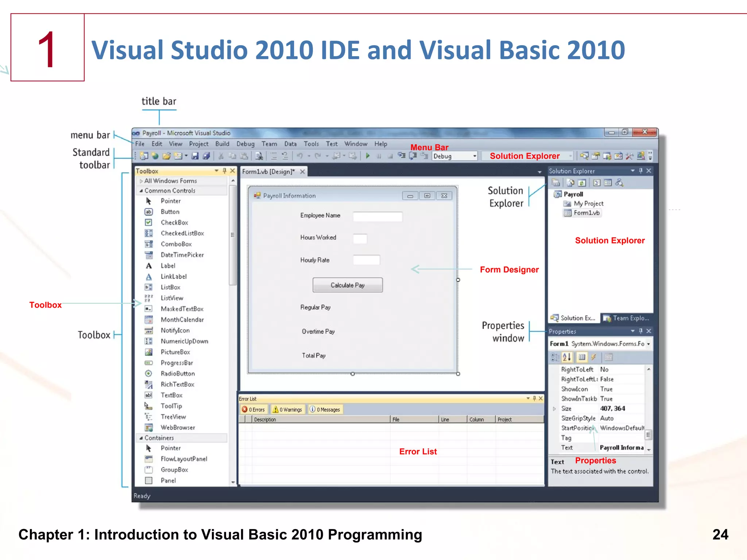Image resolution: width=747 pixels, height=560 pixels.
Task: Click the Save toolbar icon
Action: tap(195, 156)
